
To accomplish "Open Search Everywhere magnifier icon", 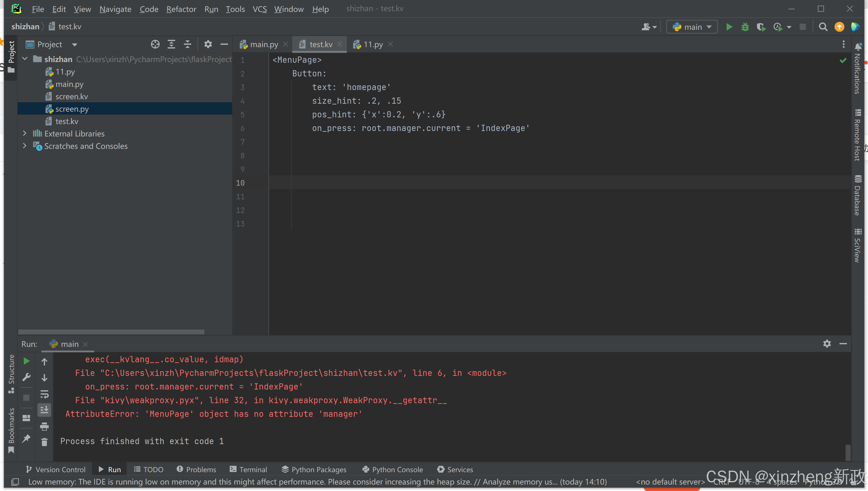I will 823,27.
